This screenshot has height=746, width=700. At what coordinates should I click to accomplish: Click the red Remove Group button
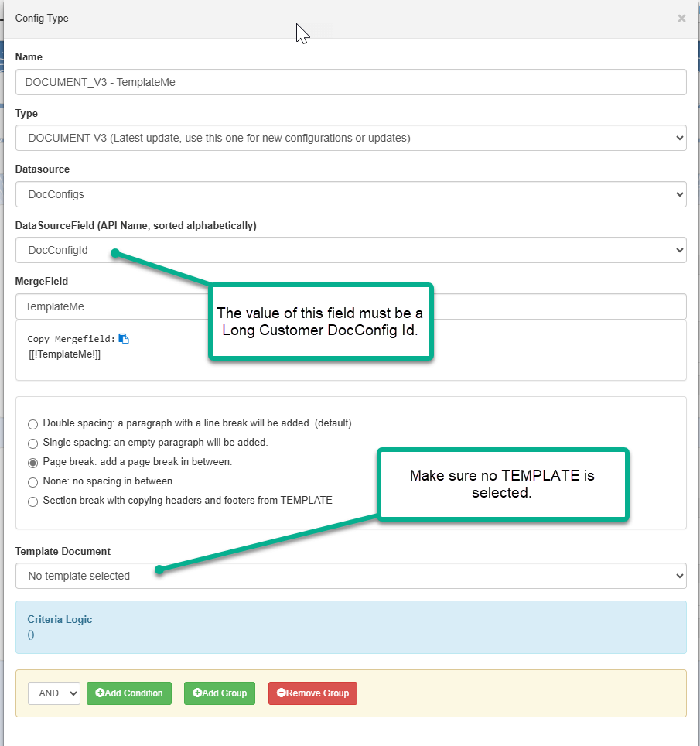[312, 693]
